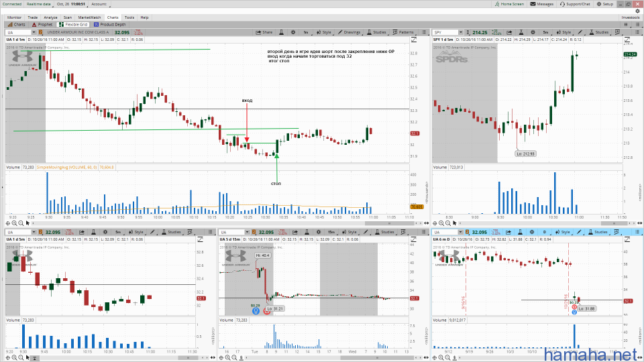Toggle price-axis scale icon in UA 1m chart
Viewport: 644px width, 362px height.
pyautogui.click(x=414, y=40)
